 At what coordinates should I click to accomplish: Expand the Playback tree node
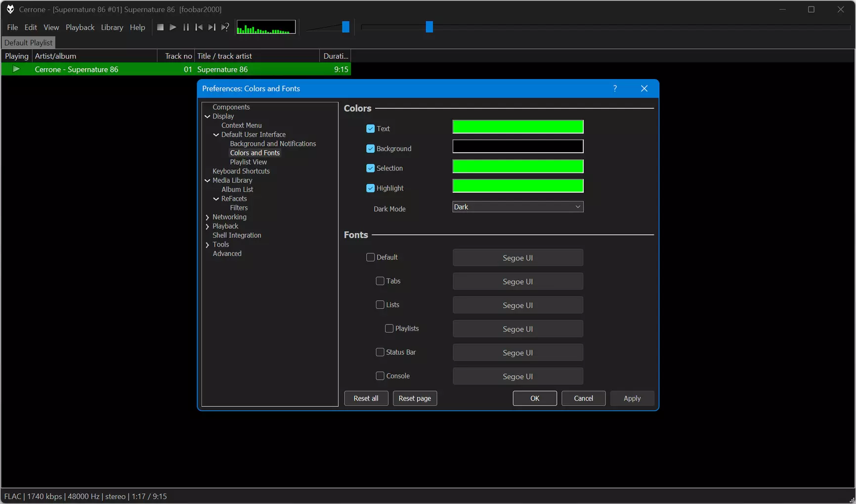tap(208, 226)
